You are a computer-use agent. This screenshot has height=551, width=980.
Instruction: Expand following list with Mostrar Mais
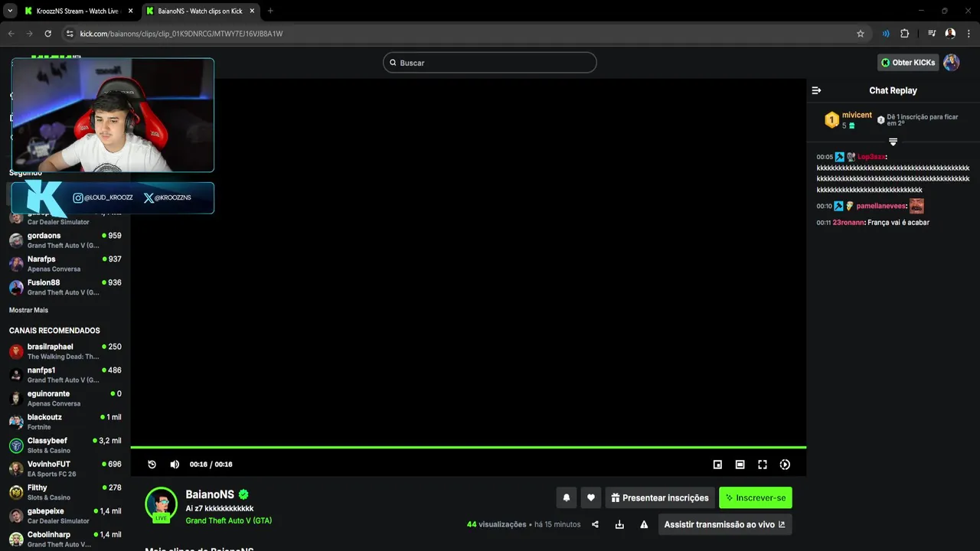pos(28,310)
